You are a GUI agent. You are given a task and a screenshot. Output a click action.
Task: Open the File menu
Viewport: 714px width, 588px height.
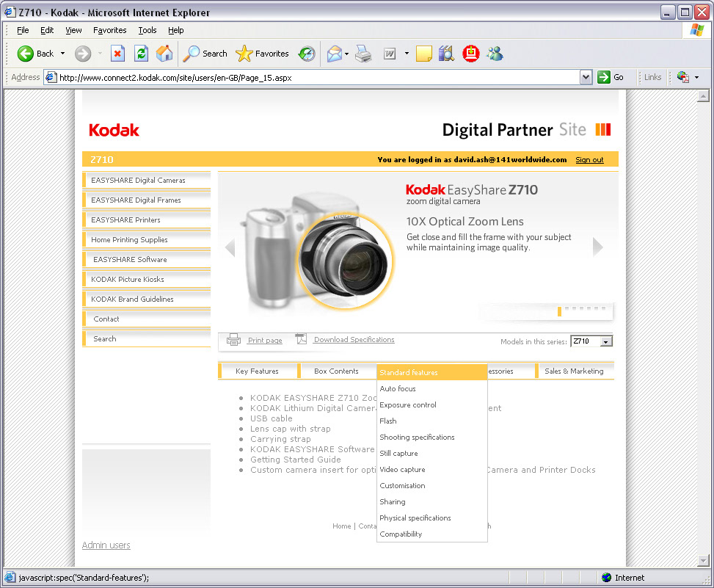tap(23, 30)
